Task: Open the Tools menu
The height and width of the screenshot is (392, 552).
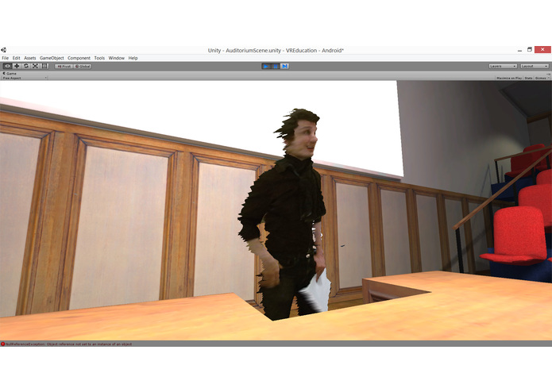Action: click(99, 58)
